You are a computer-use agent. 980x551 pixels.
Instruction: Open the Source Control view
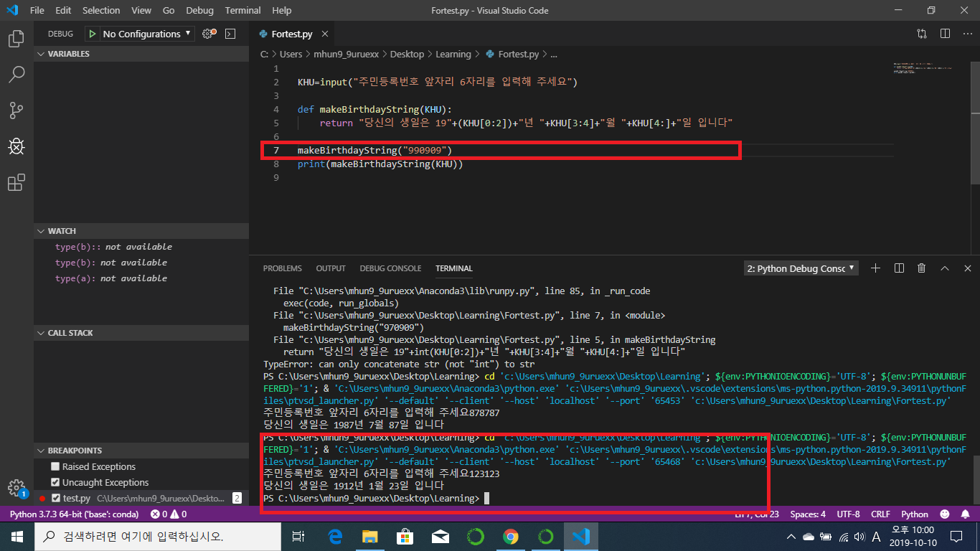(x=16, y=110)
